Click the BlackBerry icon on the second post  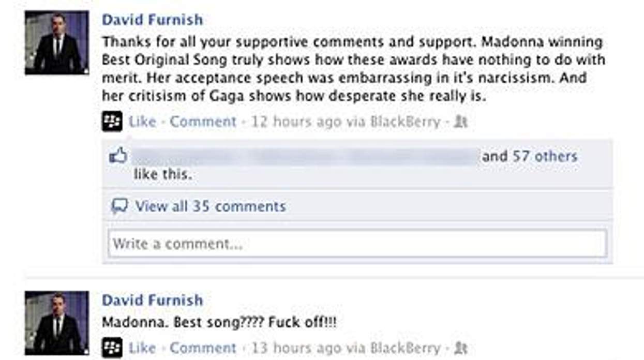pyautogui.click(x=113, y=348)
